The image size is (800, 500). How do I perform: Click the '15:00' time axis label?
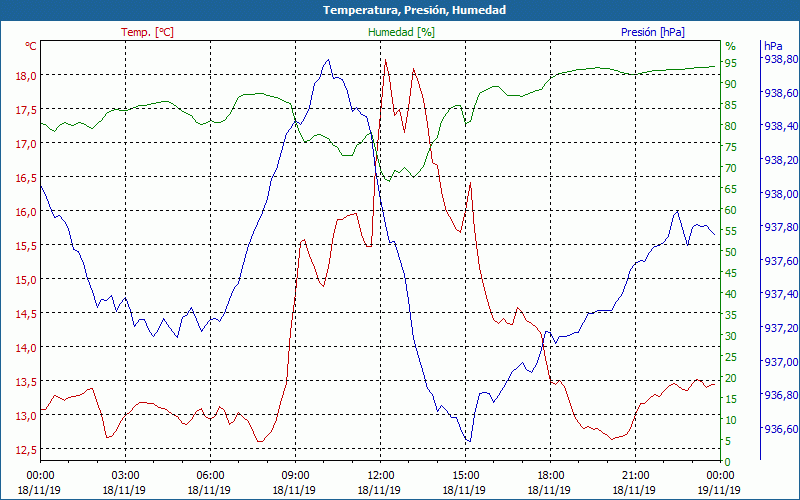(x=465, y=476)
